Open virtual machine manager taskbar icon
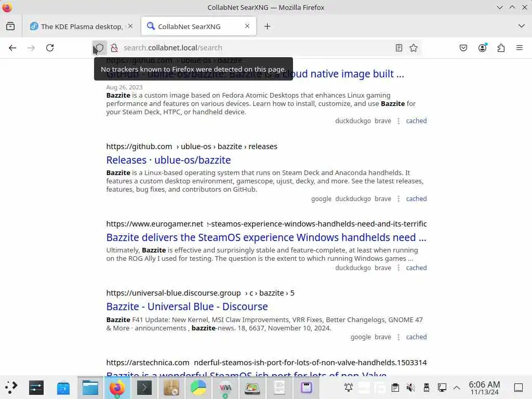Screen dimensions: 532x399 point(225,388)
